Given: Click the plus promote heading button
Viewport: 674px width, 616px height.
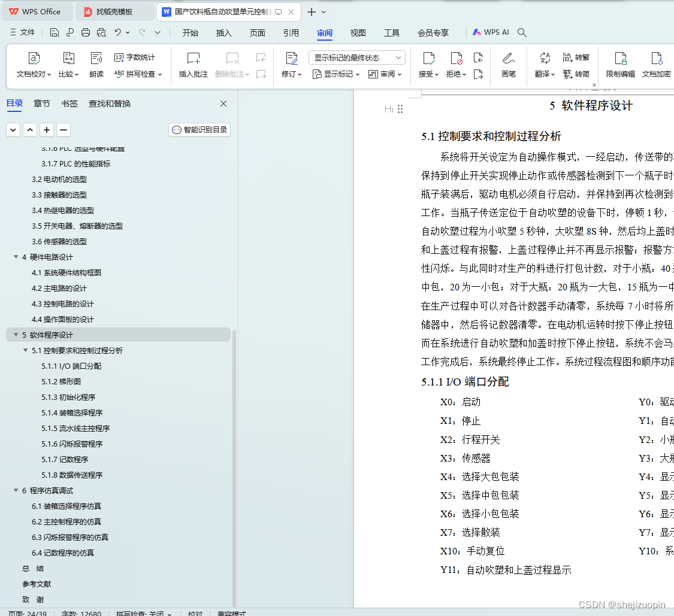Looking at the screenshot, I should [46, 130].
